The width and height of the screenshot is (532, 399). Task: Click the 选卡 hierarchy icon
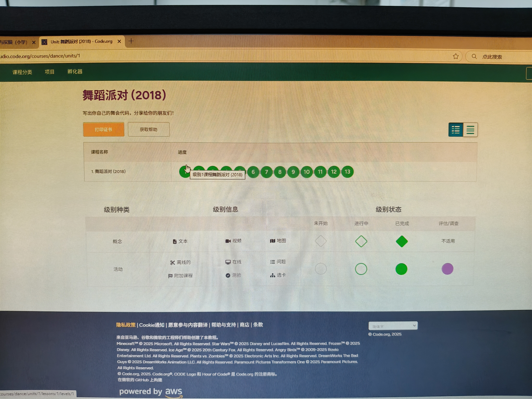click(272, 275)
